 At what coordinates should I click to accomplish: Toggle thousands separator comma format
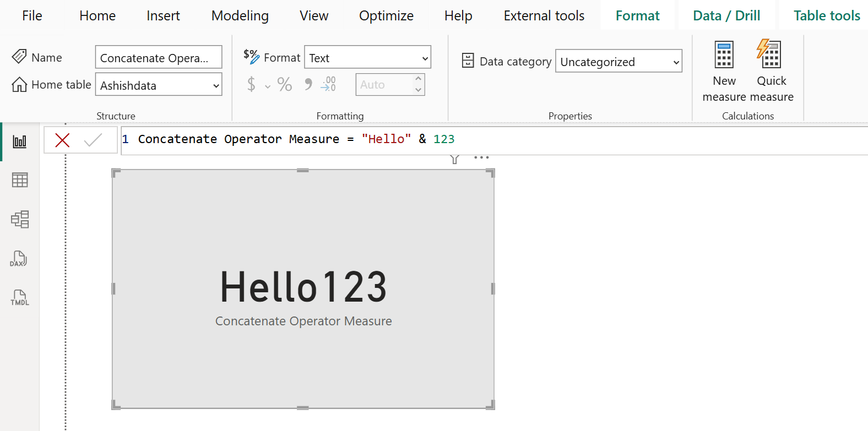pos(308,84)
